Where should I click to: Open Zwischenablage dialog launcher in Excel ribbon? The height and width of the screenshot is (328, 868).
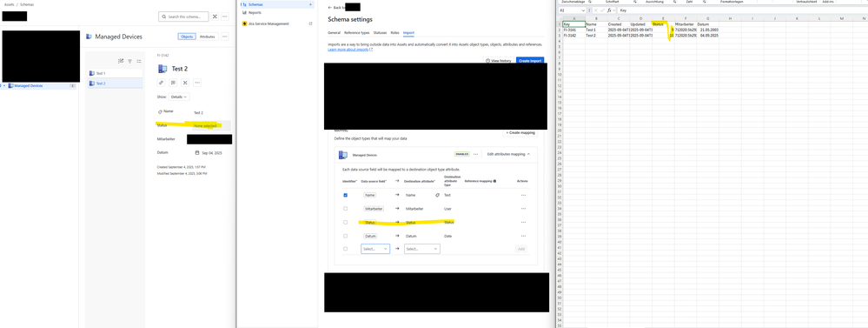[590, 3]
